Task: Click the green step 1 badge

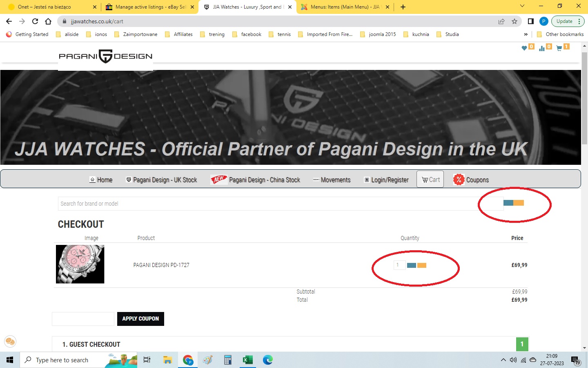Action: tap(522, 344)
